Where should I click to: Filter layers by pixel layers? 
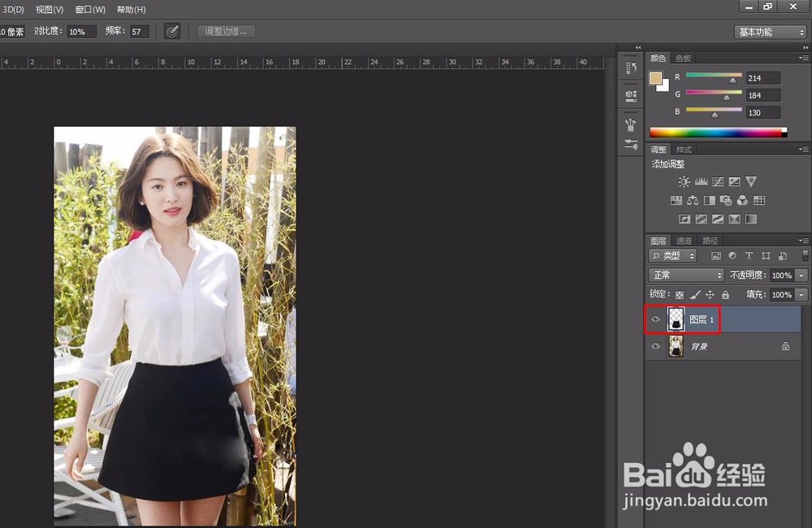715,255
